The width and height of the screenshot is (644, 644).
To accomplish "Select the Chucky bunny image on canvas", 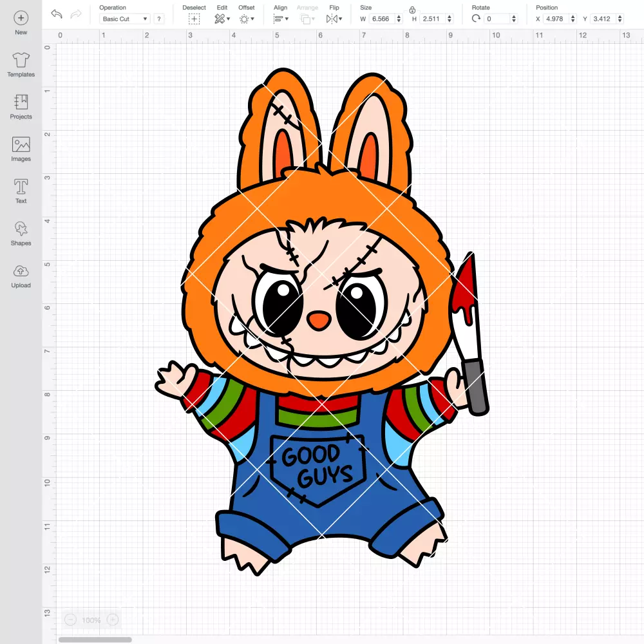I will pos(321,321).
